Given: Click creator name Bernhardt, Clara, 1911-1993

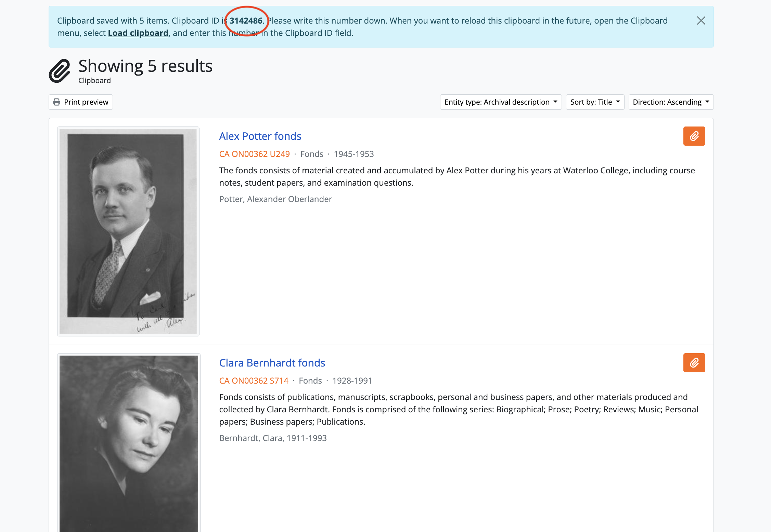Looking at the screenshot, I should click(273, 438).
